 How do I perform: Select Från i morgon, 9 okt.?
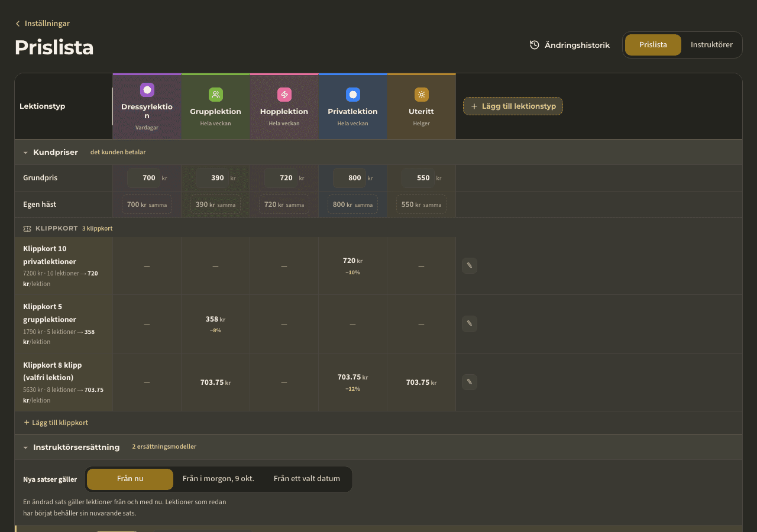(218, 479)
